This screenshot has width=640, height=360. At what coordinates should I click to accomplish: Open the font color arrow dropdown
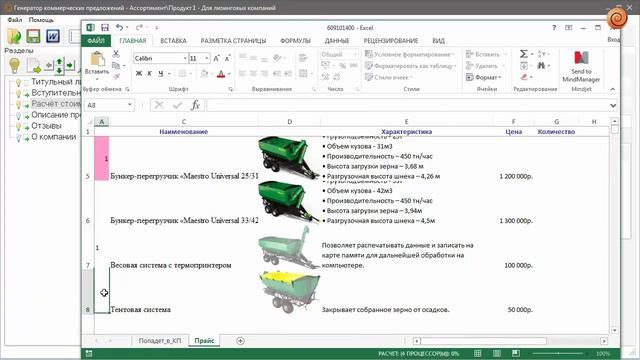(x=229, y=74)
